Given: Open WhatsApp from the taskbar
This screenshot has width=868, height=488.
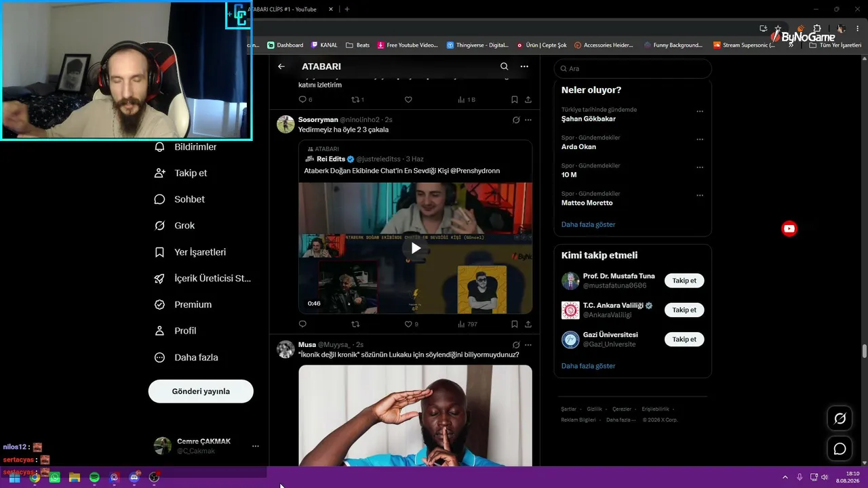Looking at the screenshot, I should tap(54, 477).
